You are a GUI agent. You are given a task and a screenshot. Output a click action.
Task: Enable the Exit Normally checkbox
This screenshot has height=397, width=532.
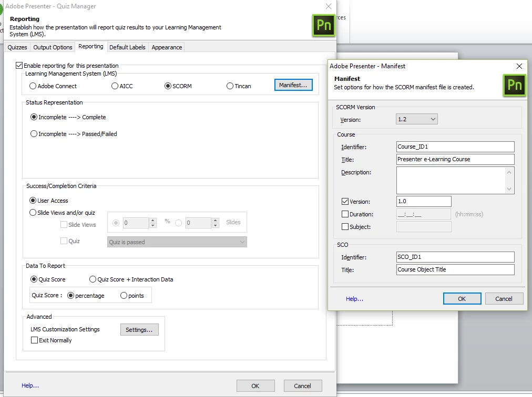coord(34,340)
